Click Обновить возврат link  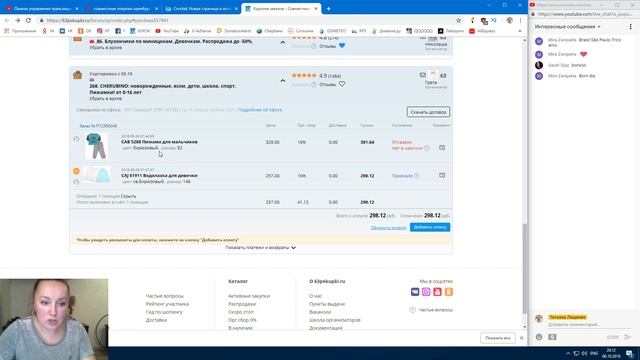(389, 228)
